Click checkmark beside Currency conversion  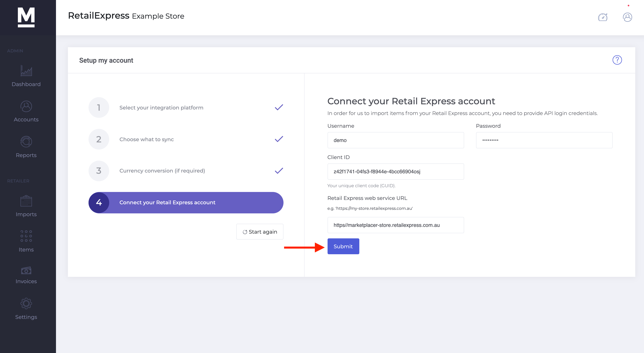[279, 171]
